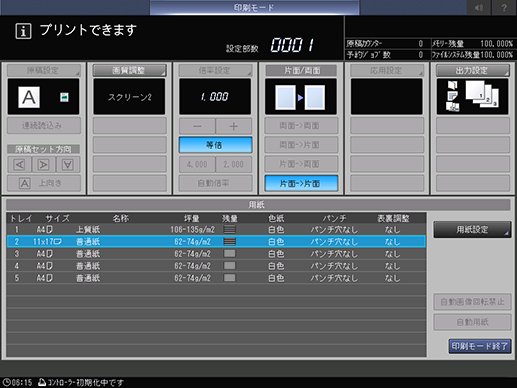Select the right-pointing original direction icon
Screen dimensions: 517x388
pyautogui.click(x=44, y=165)
